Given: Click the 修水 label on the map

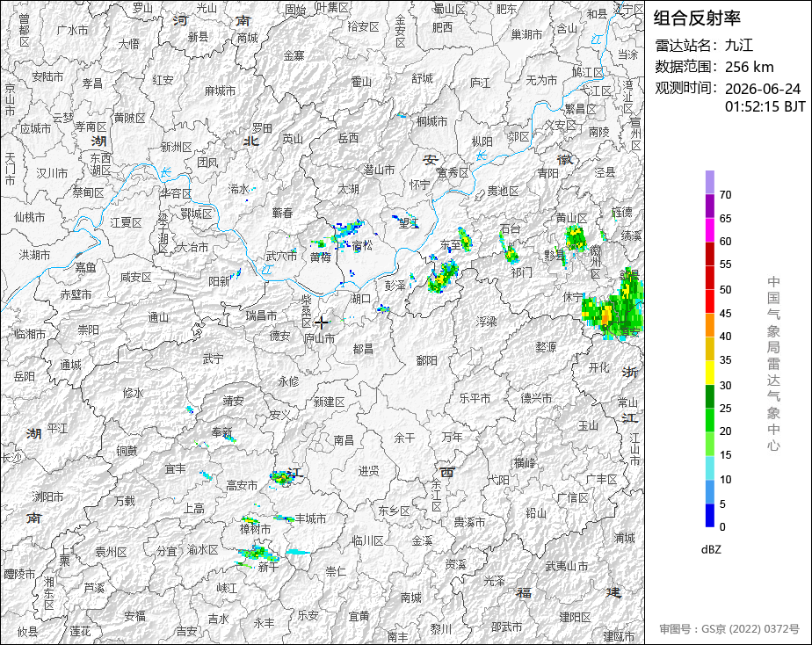Looking at the screenshot, I should 133,393.
